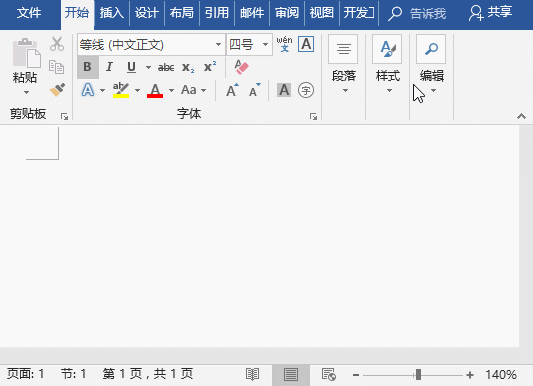Click the zoom slider handle
Viewport: 533px width, 386px height.
click(418, 375)
